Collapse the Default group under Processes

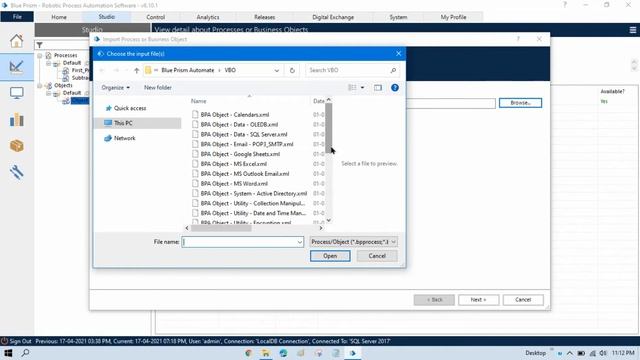tap(48, 63)
